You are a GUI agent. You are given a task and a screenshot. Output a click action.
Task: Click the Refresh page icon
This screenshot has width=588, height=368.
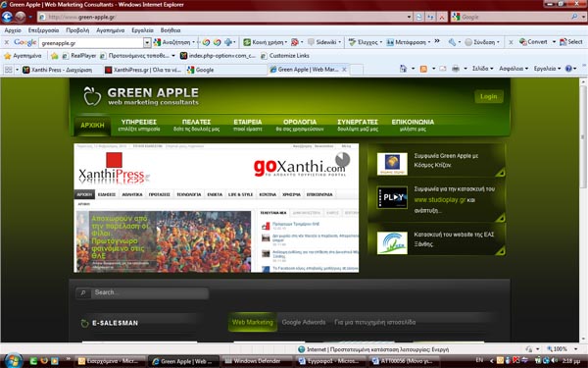(x=419, y=17)
